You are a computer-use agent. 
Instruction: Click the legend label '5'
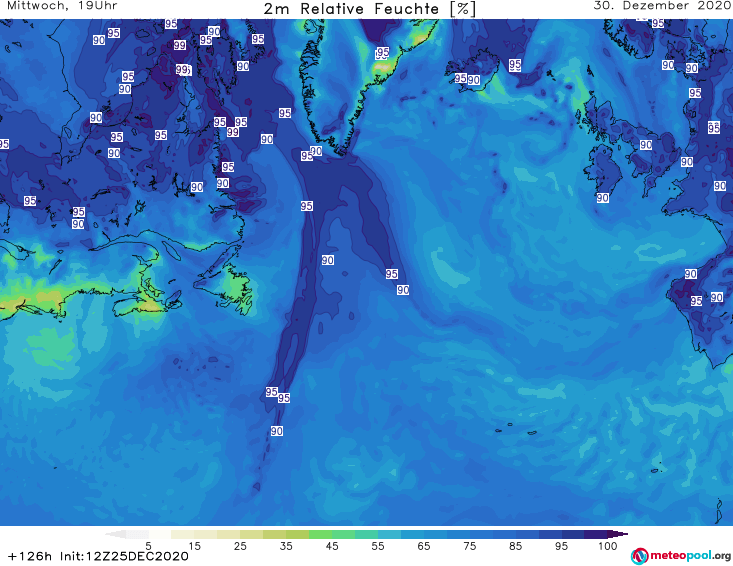tap(148, 546)
